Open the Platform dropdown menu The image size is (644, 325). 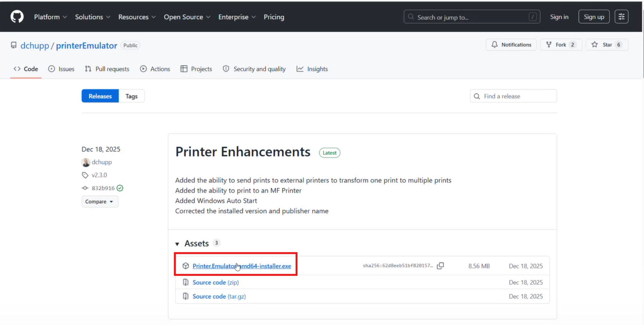(51, 17)
